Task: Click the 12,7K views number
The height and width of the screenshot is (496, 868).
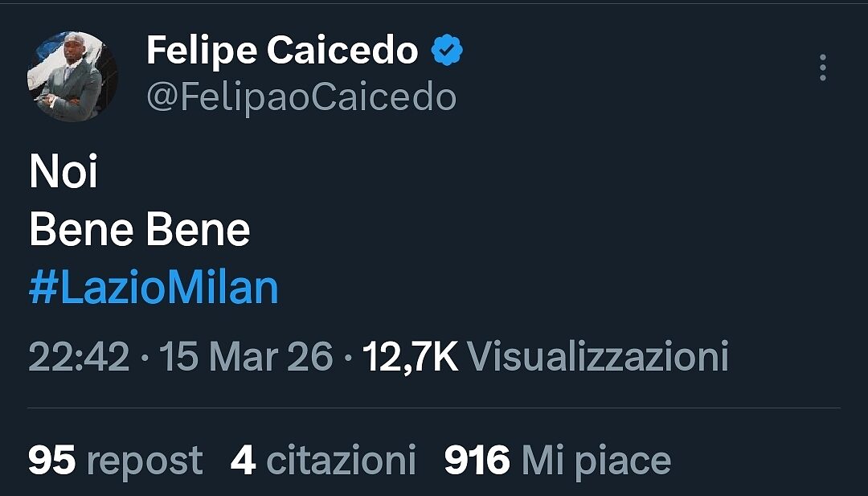Action: 410,356
